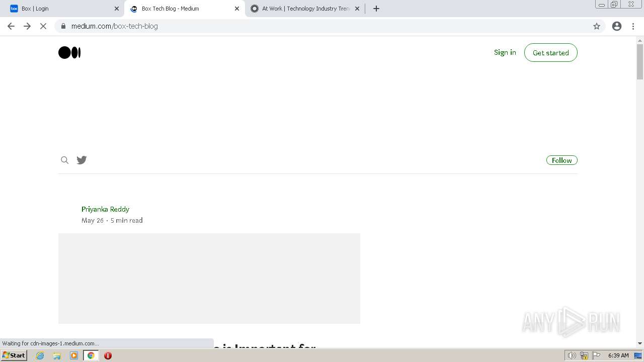Screen dimensions: 644x362
Task: Click the show desktop tray icon
Action: click(638, 355)
